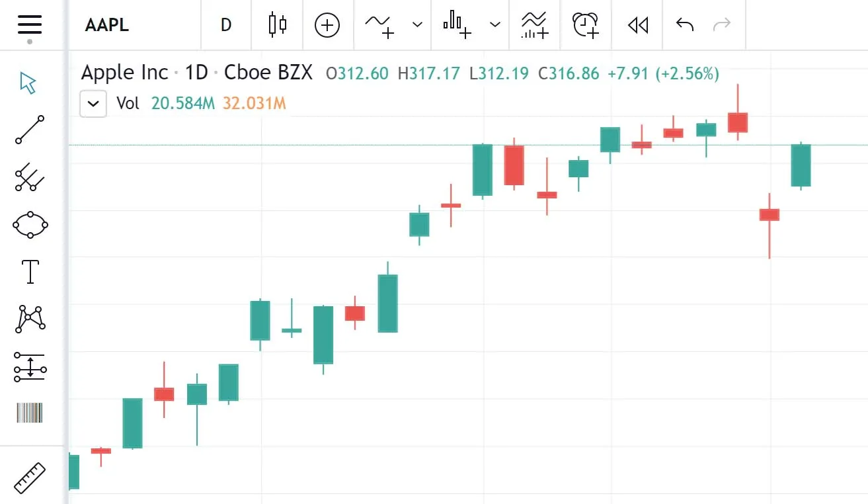Viewport: 868px width, 504px height.
Task: Open the long/short position forecasting tool
Action: 30,366
